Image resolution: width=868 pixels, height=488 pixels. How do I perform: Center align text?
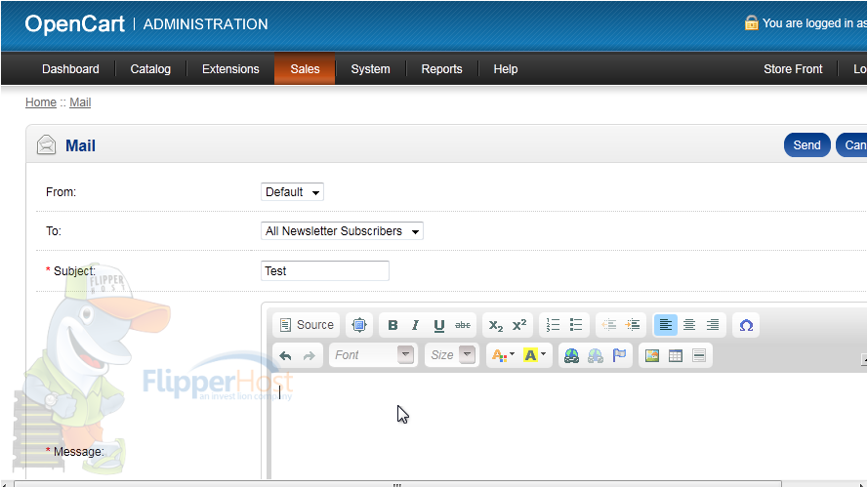coord(689,325)
